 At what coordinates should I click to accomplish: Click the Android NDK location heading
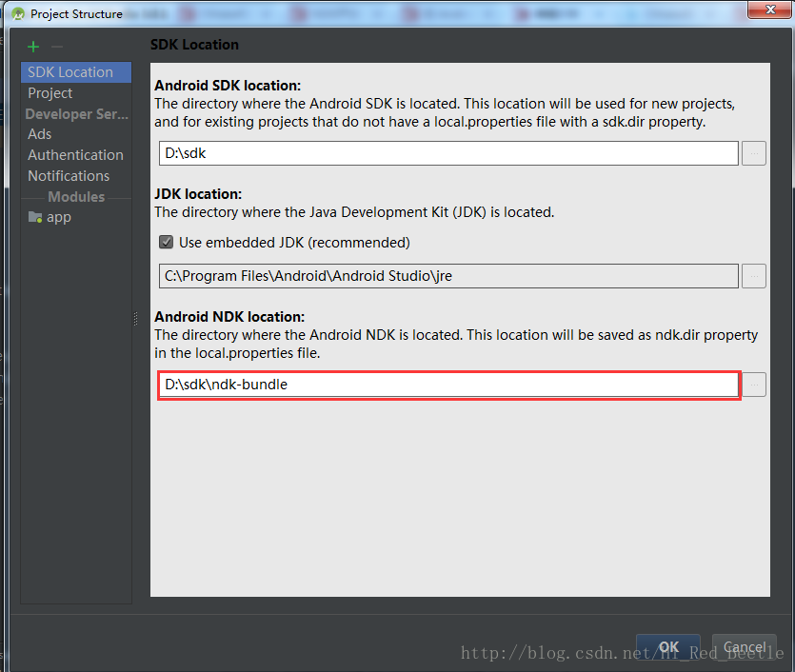(229, 317)
